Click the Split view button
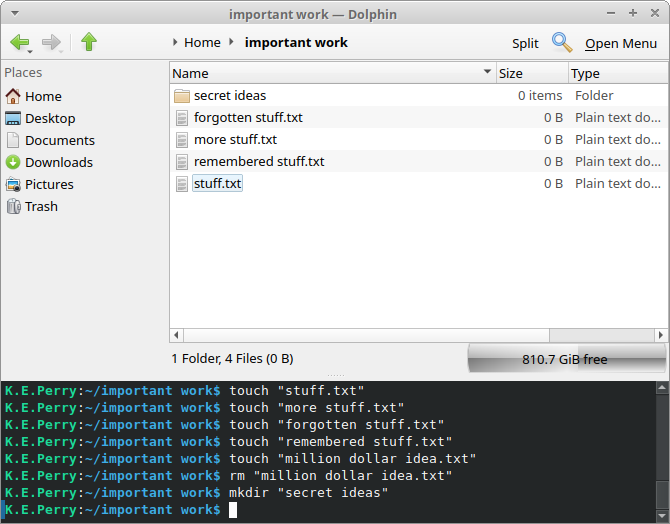670x524 pixels. [x=525, y=43]
